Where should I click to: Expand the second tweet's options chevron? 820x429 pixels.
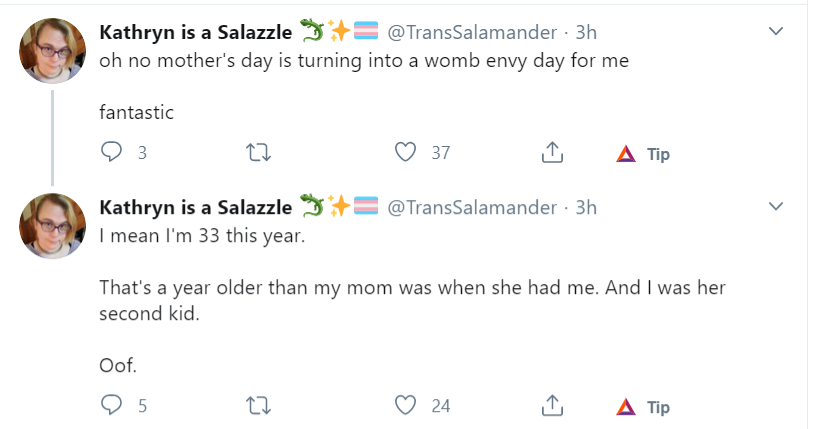pyautogui.click(x=776, y=206)
